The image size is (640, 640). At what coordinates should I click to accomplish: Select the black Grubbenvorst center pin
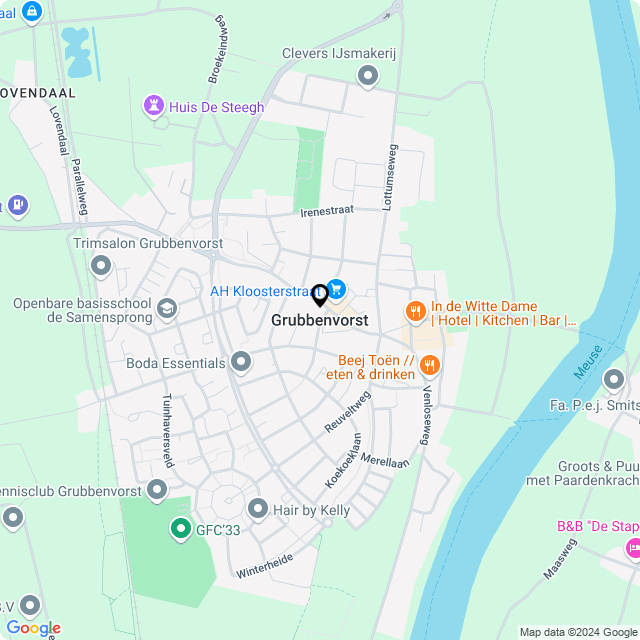pyautogui.click(x=320, y=296)
